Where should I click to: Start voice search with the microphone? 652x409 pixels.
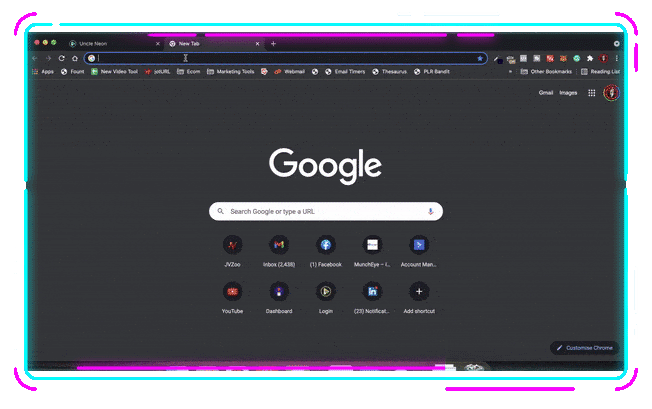430,211
